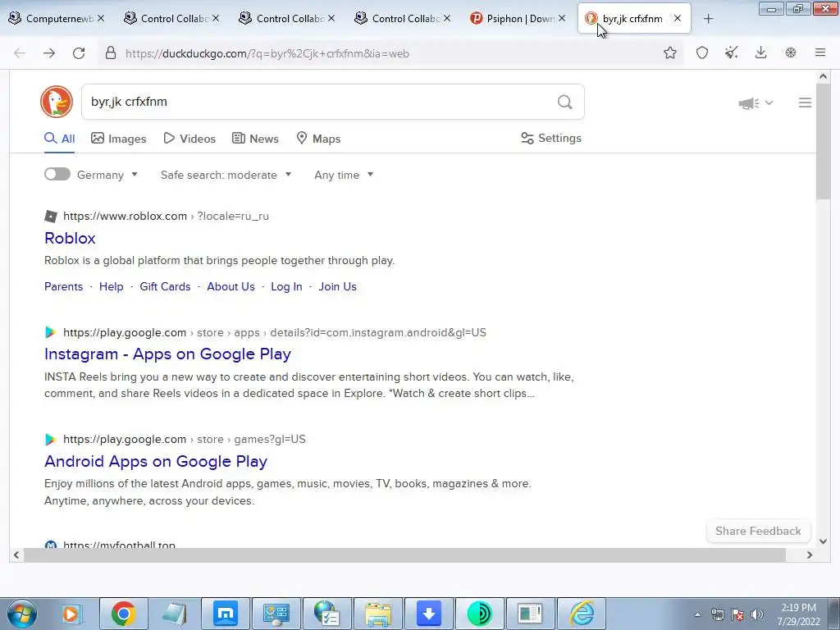The image size is (840, 630).
Task: Click the green circular taskbar icon
Action: (x=479, y=614)
